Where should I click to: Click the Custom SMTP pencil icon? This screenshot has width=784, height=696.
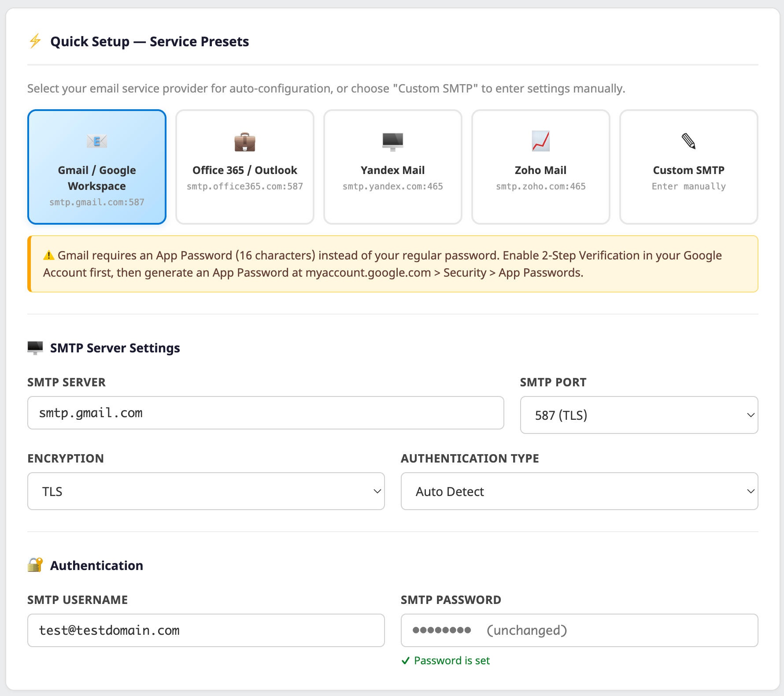(x=689, y=141)
